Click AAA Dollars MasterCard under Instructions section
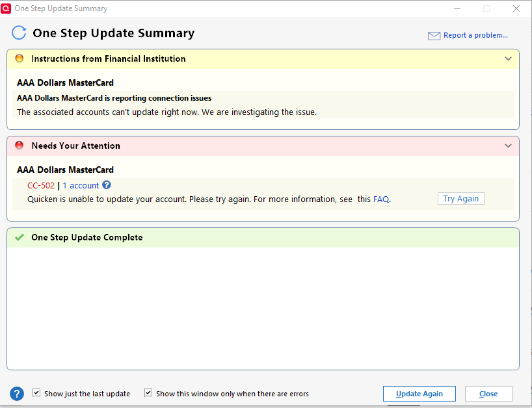 point(66,83)
